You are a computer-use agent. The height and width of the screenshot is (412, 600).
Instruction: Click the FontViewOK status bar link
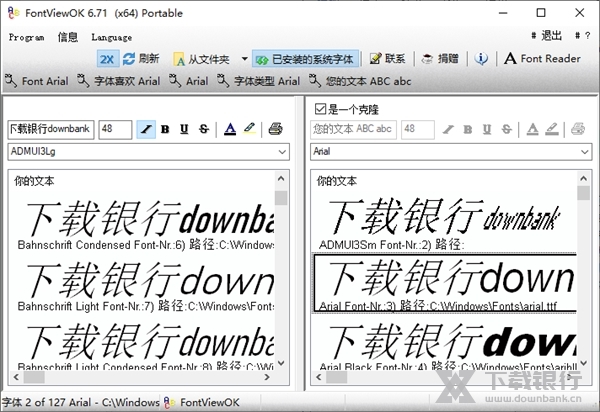pyautogui.click(x=202, y=402)
